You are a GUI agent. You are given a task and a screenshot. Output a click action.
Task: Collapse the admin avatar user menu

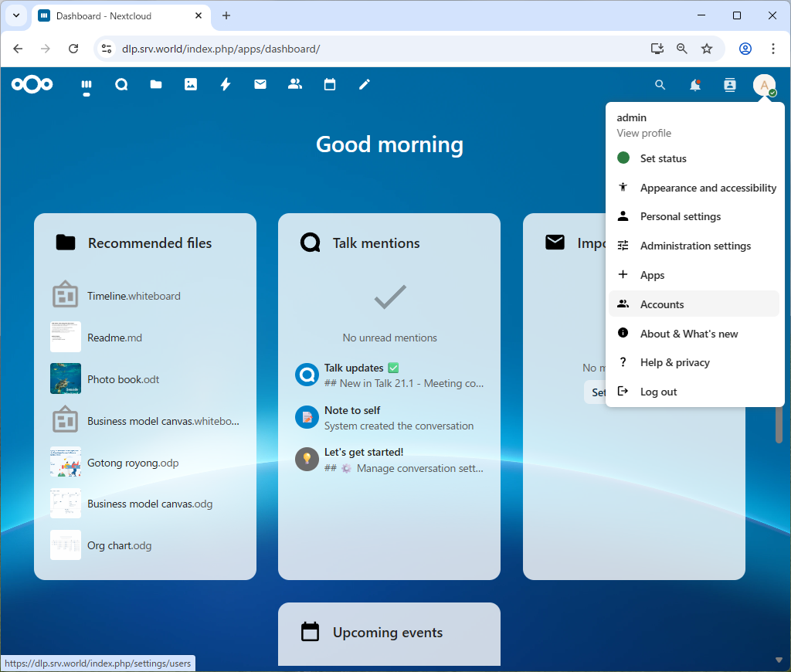(764, 85)
